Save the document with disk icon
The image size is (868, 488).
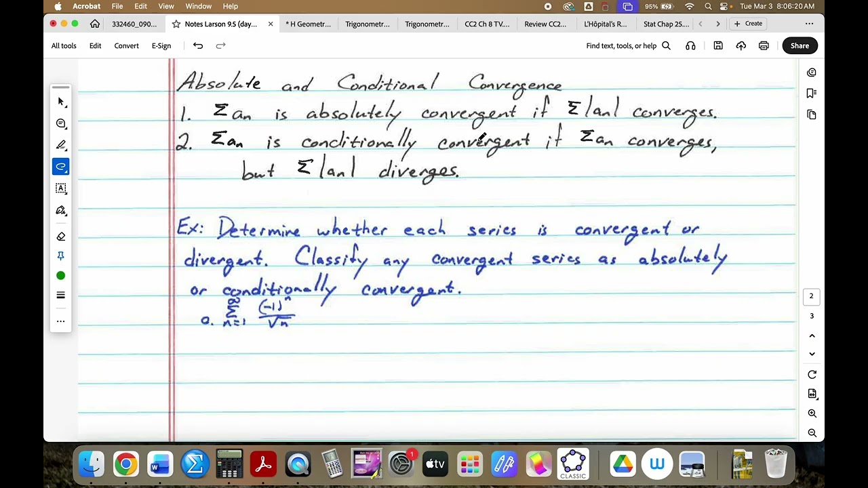pos(718,45)
